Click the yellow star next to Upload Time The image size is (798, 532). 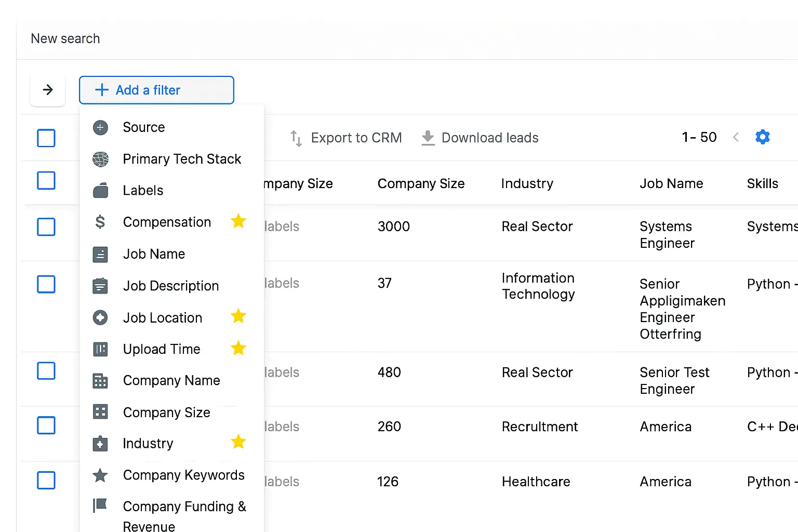[238, 348]
